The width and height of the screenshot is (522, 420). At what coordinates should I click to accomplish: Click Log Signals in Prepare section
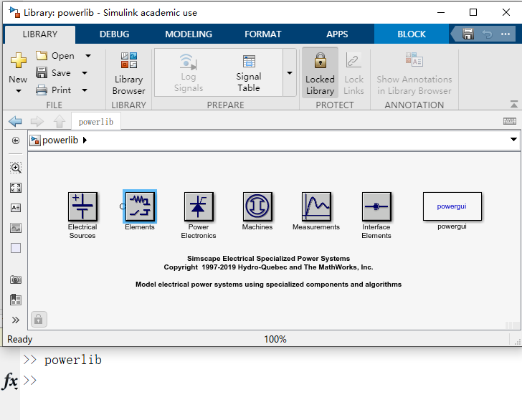click(189, 73)
